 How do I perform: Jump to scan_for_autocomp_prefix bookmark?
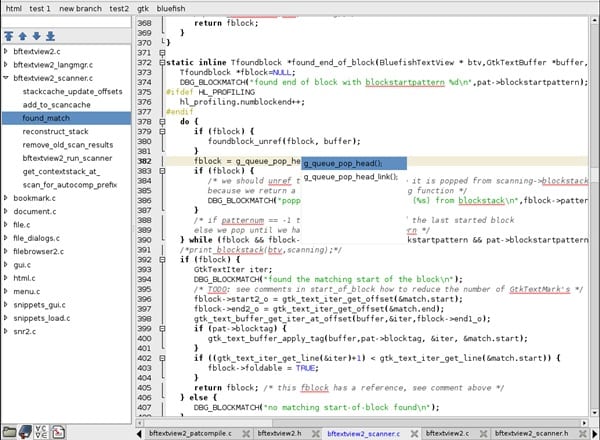(x=70, y=185)
